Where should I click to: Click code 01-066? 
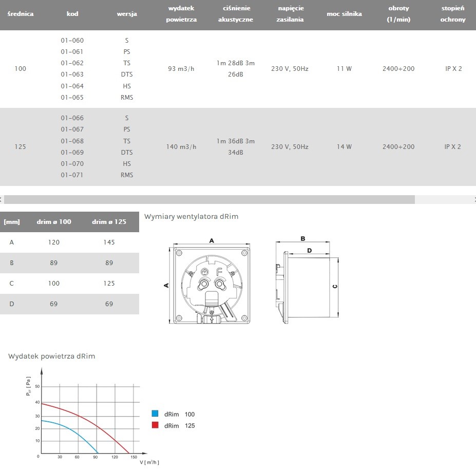pyautogui.click(x=72, y=118)
